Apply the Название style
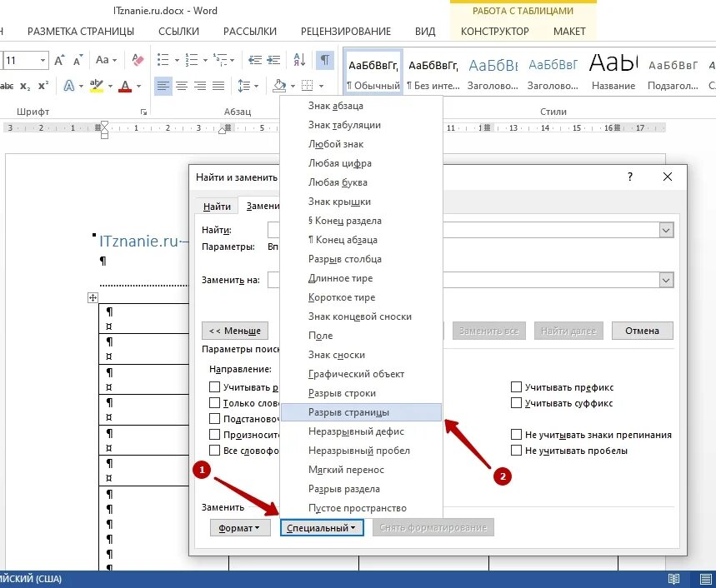The image size is (716, 588). (x=613, y=72)
